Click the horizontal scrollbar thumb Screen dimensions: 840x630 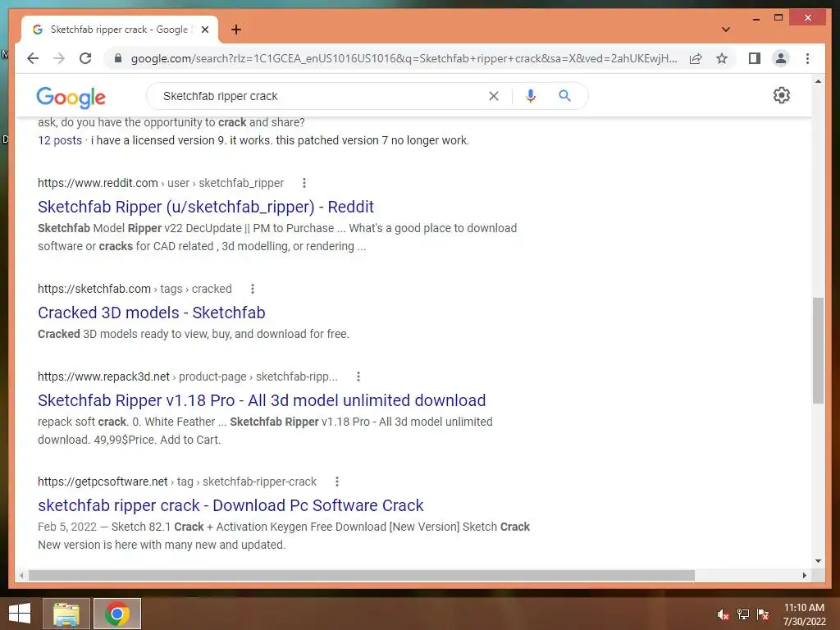(x=362, y=575)
